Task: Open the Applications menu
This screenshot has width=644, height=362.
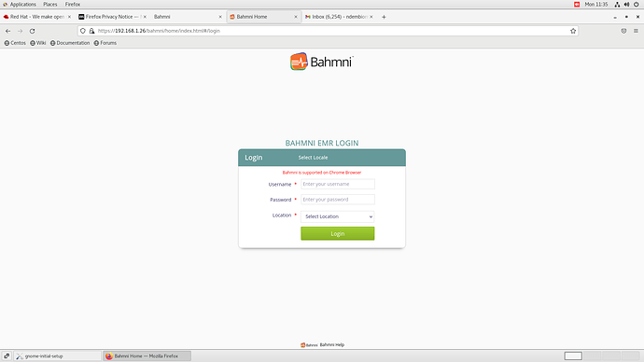Action: [20, 4]
